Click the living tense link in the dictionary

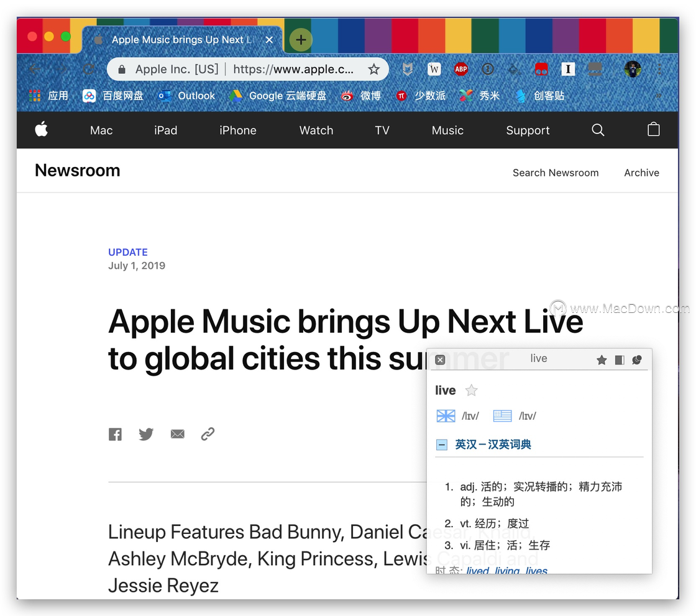[507, 570]
